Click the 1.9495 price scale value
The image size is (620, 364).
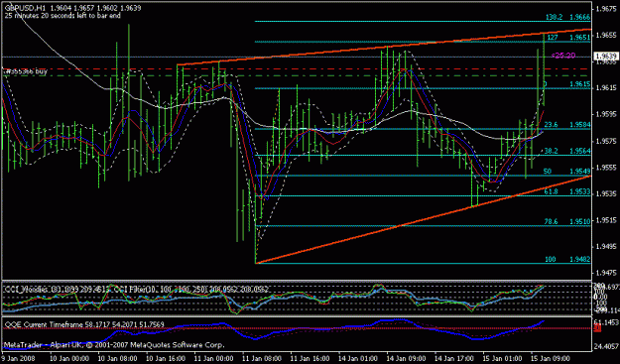click(606, 247)
